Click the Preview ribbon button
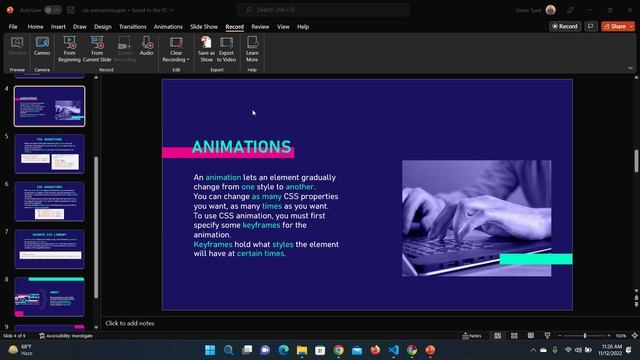Image resolution: width=640 pixels, height=360 pixels. click(17, 46)
